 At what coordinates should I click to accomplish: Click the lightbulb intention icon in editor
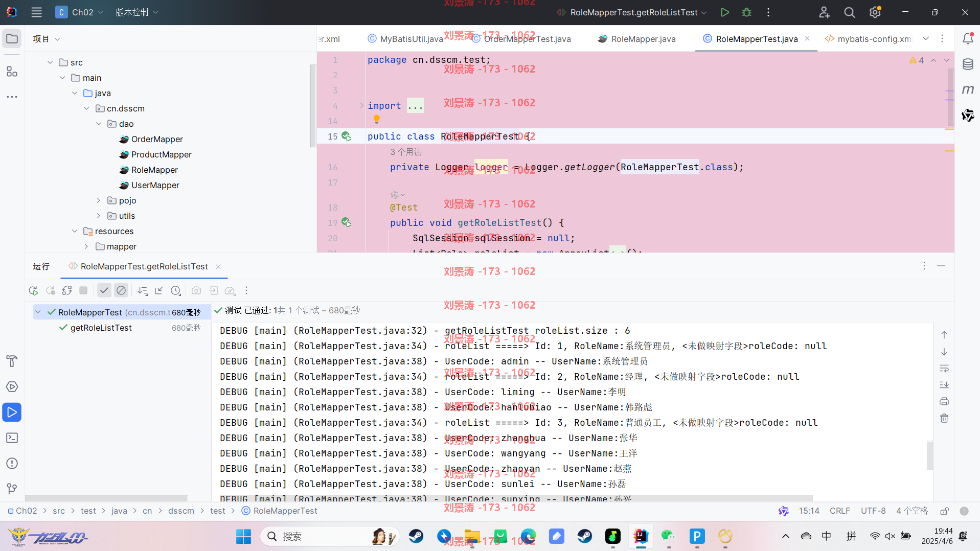[x=377, y=120]
